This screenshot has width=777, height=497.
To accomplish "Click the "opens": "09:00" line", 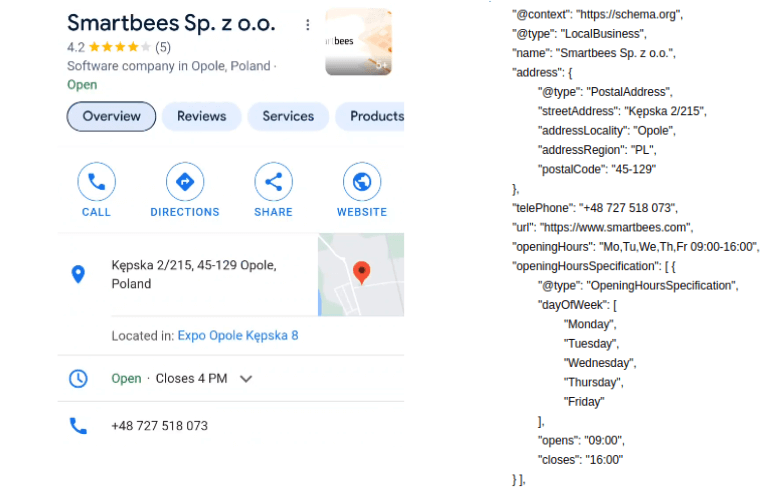I will point(581,441).
